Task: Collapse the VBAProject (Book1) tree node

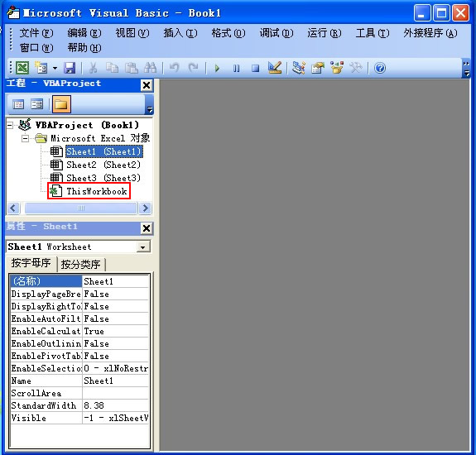Action: click(10, 125)
